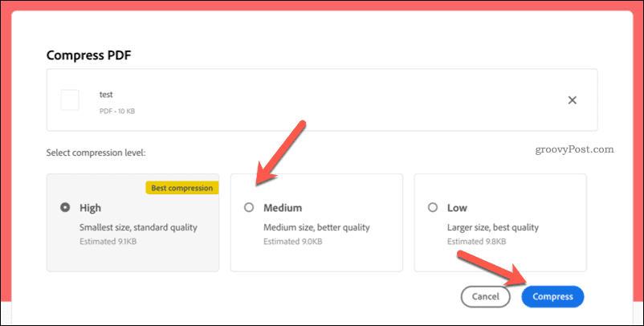Select the Medium compression radio button

pos(249,207)
